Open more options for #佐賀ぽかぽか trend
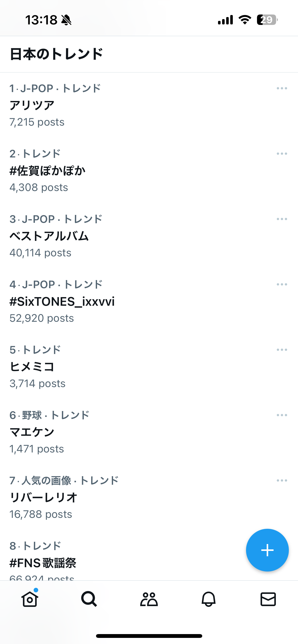298x644 pixels. point(282,154)
